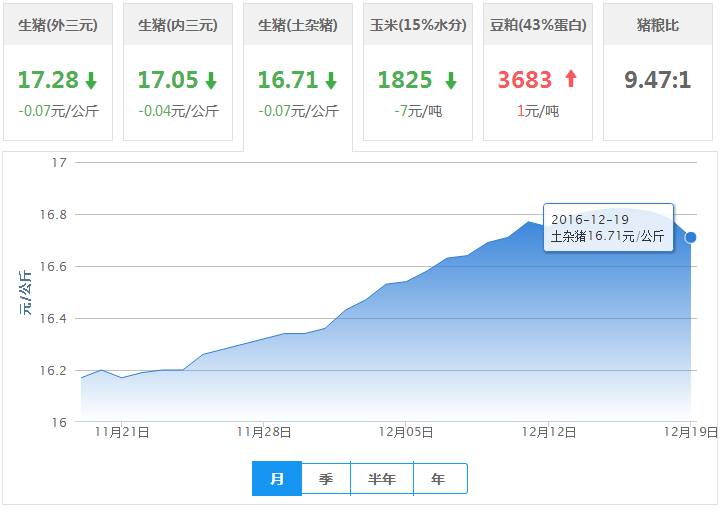Click the 9.47:1 ratio value
The height and width of the screenshot is (510, 723).
658,80
